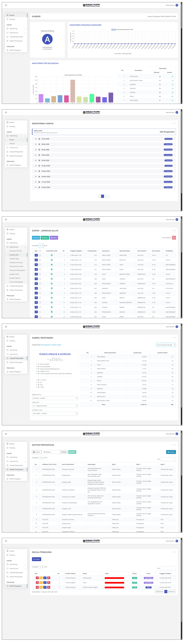This screenshot has height=644, width=184.
Task: Minimize the Monitoring Harian card
Action: [171, 124]
